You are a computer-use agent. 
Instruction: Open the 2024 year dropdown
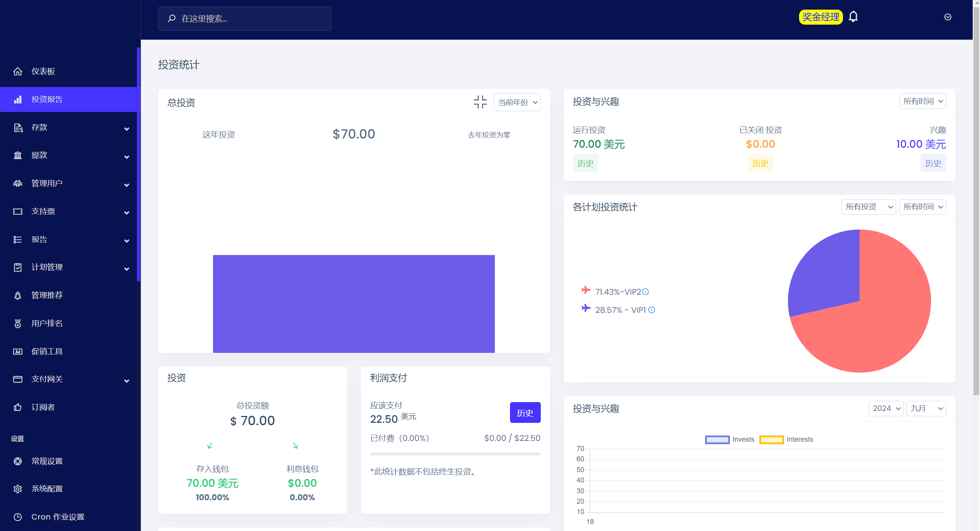click(x=886, y=409)
